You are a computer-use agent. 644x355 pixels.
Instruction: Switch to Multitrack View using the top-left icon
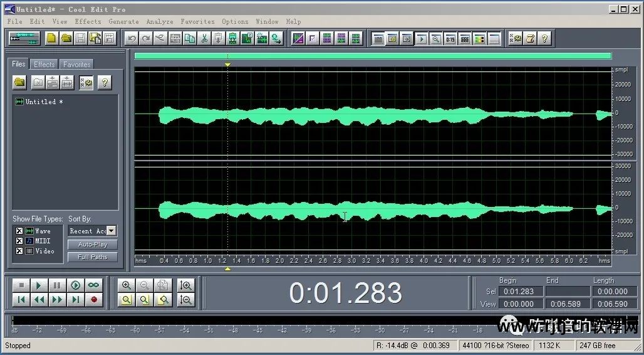coord(24,39)
